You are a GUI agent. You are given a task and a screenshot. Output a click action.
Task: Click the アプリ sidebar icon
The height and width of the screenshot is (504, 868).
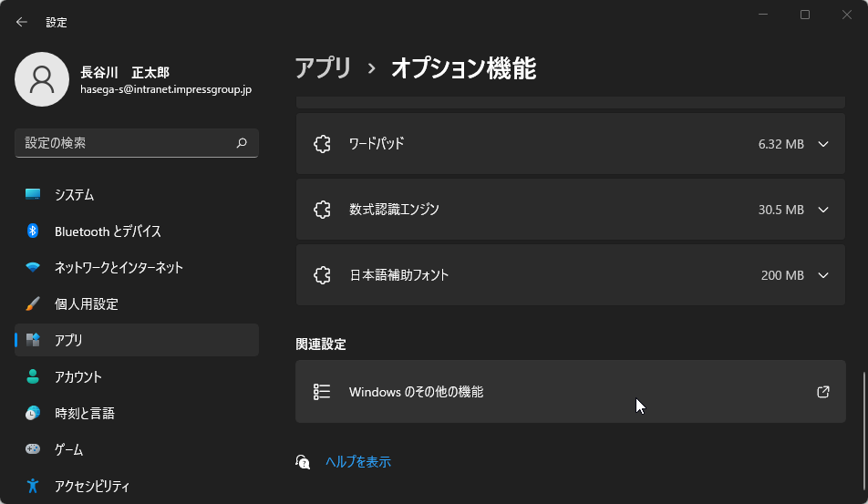tap(33, 340)
